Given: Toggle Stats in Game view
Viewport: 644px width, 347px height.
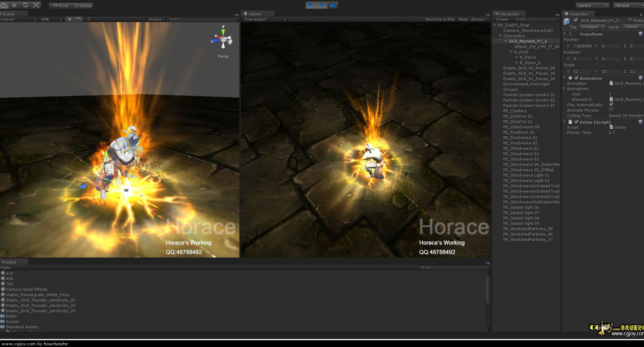Looking at the screenshot, I should tap(463, 19).
